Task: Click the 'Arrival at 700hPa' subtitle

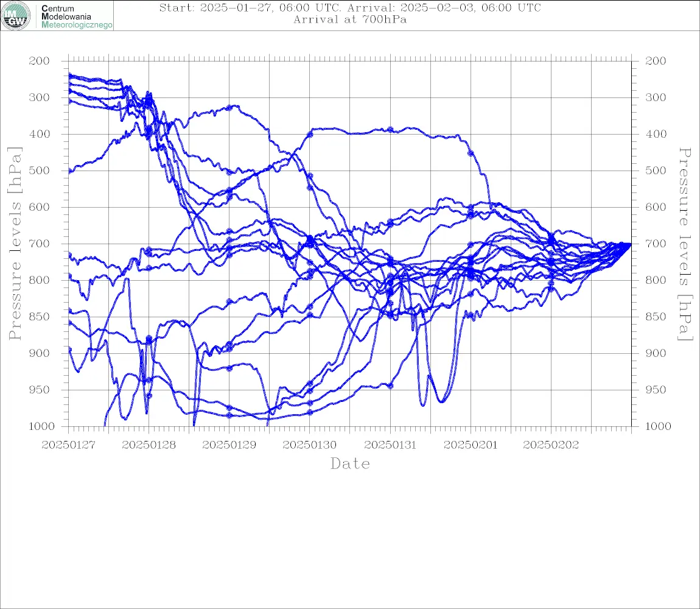Action: [350, 19]
